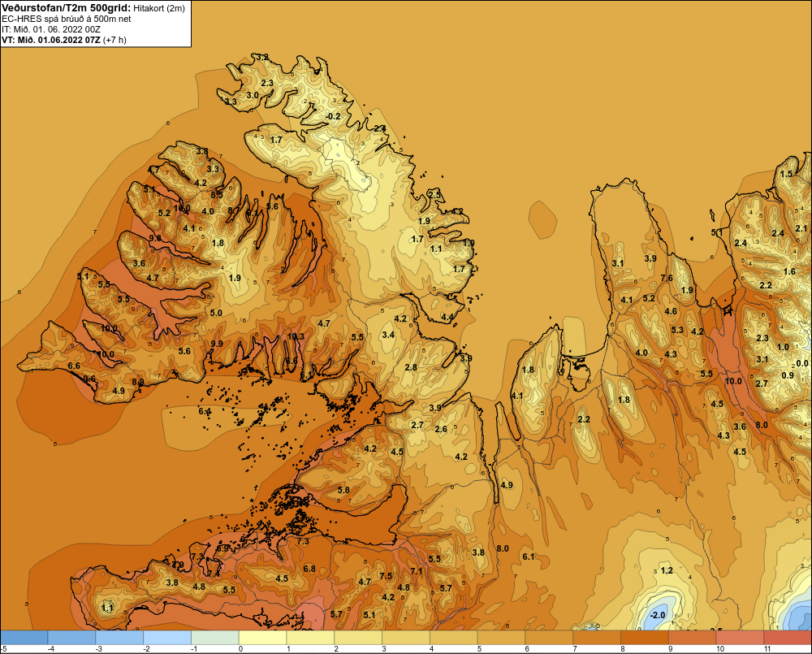Click the '2.8' temperature value
This screenshot has height=654, width=812.
pos(411,367)
